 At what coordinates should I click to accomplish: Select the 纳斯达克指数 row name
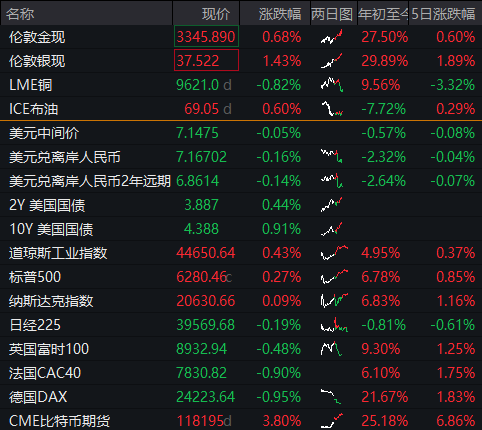coord(51,301)
